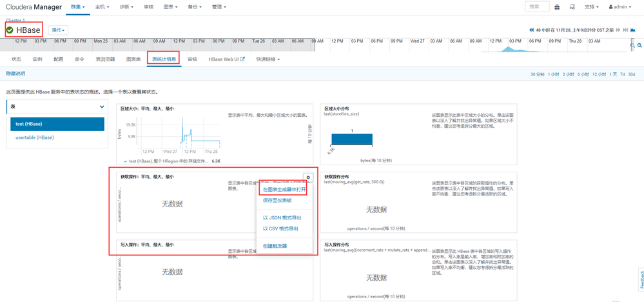The image size is (644, 302).
Task: Click the skip-to-now timeline icon
Action: click(625, 30)
